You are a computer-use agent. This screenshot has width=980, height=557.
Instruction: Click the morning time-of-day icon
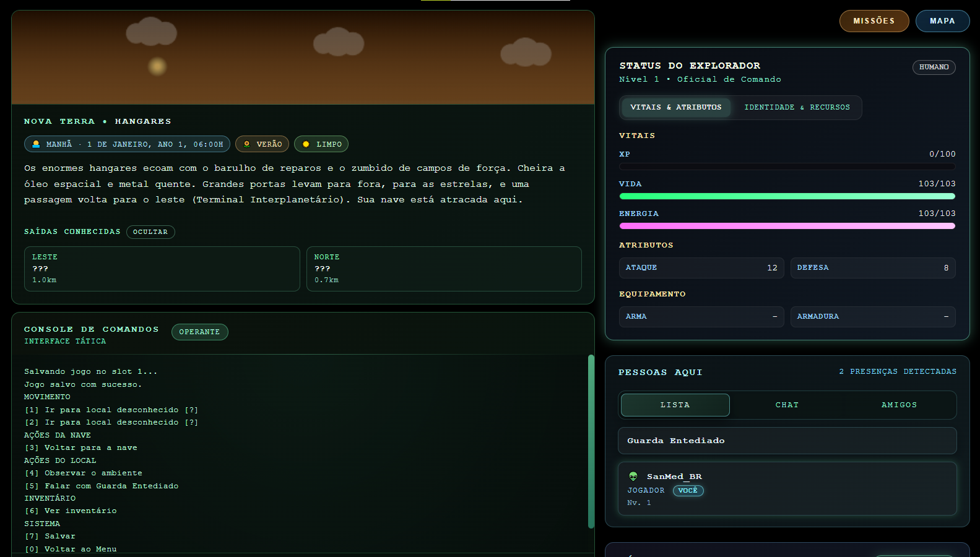(x=36, y=144)
